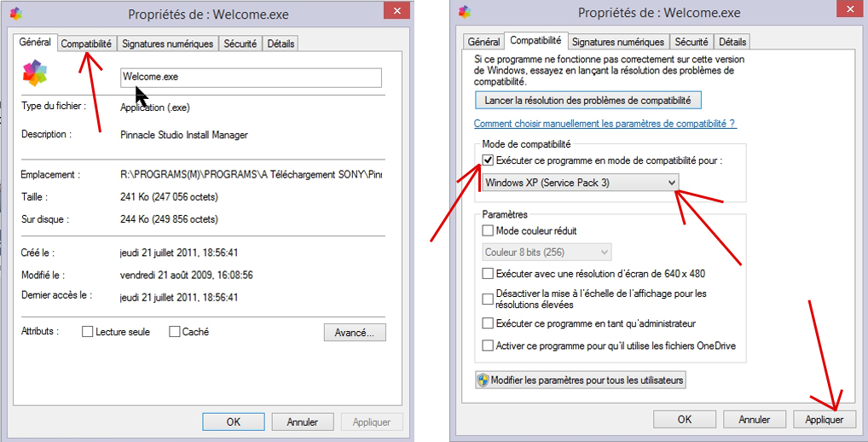The height and width of the screenshot is (442, 868).
Task: Open Sécurité tab in right window
Action: [x=692, y=42]
